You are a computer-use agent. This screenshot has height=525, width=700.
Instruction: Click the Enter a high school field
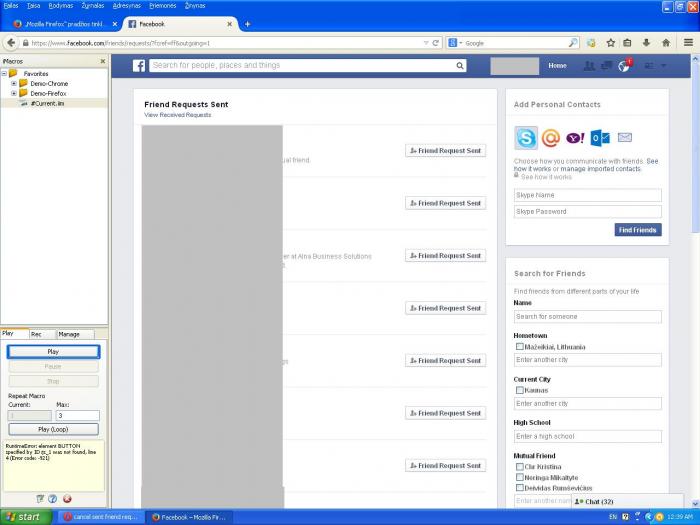588,436
